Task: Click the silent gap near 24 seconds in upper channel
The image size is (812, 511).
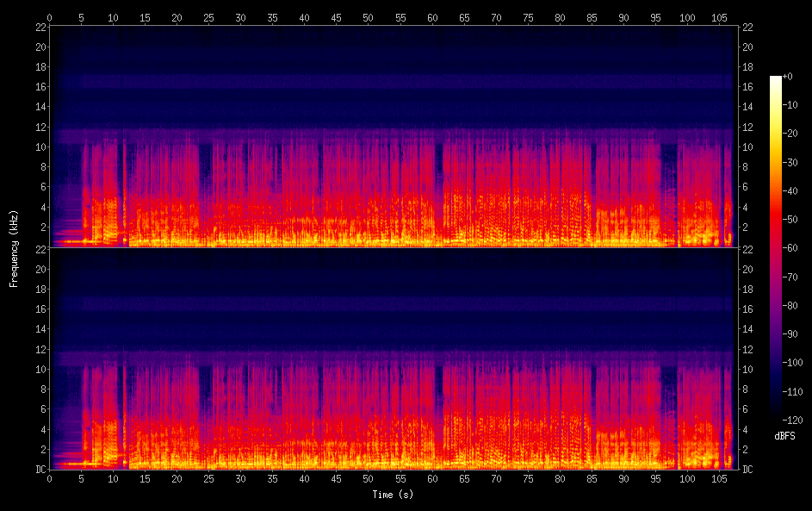Action: click(x=205, y=181)
